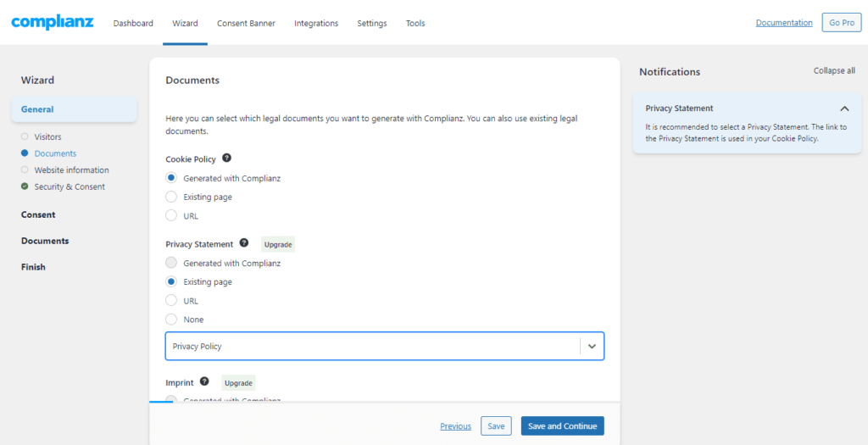Collapse the Privacy Statement notification
Screen dimensions: 868x445
[x=844, y=108]
